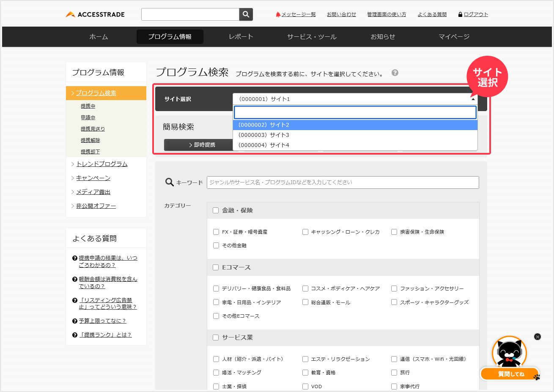The height and width of the screenshot is (392, 554).
Task: Click the ACCESSTRADE logo
Action: pos(95,14)
